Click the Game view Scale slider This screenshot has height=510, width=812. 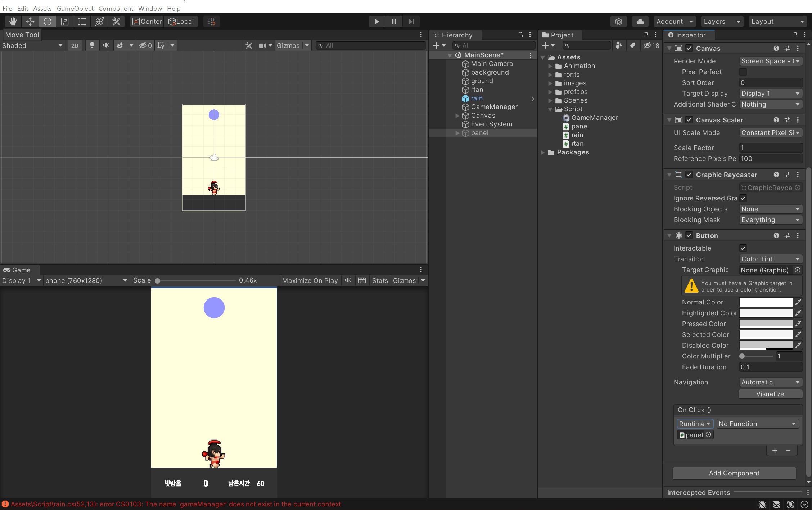[196, 280]
